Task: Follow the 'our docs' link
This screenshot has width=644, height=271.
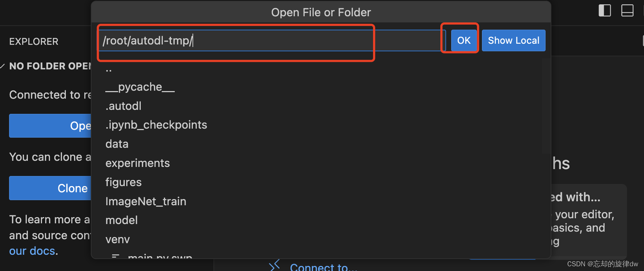Action: coord(32,251)
